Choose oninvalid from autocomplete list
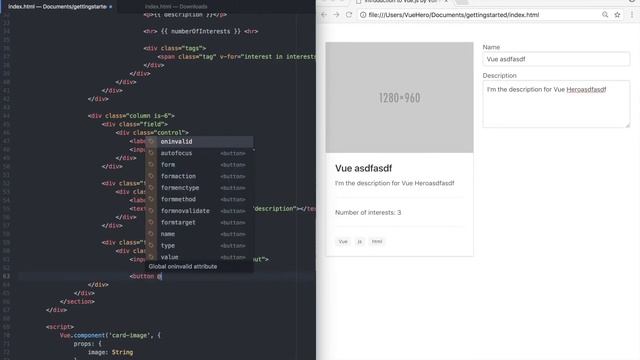 point(199,142)
